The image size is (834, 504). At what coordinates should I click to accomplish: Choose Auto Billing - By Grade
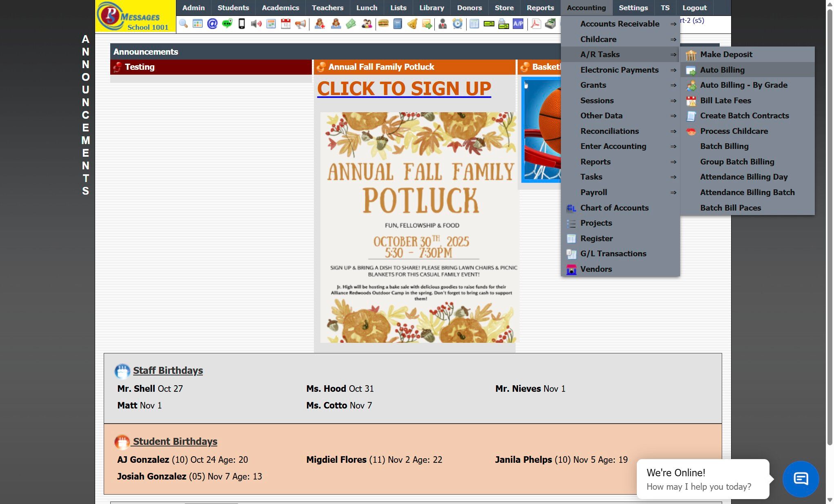pos(744,85)
